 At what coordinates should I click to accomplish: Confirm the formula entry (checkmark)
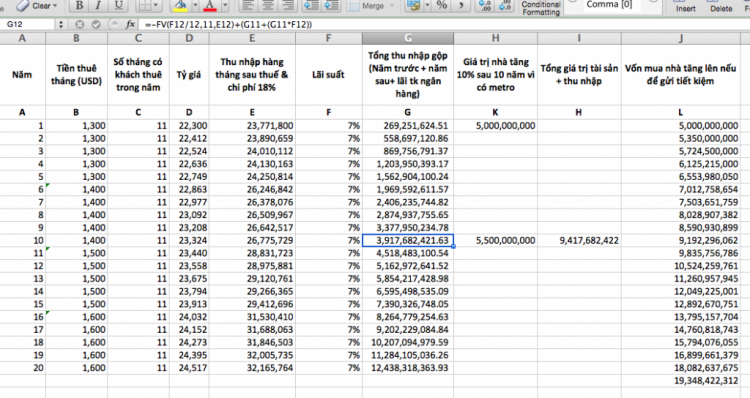pos(96,24)
